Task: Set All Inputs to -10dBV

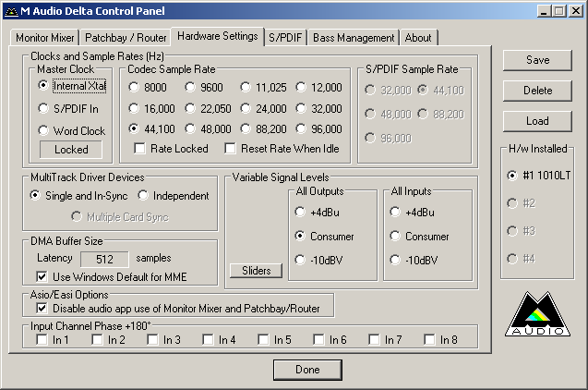Action: pos(396,261)
